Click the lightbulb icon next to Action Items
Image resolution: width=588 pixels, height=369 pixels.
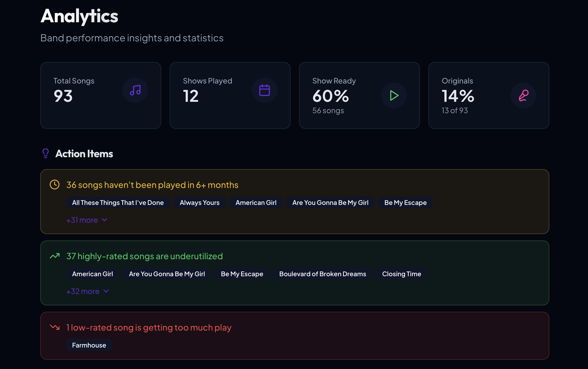click(x=46, y=153)
